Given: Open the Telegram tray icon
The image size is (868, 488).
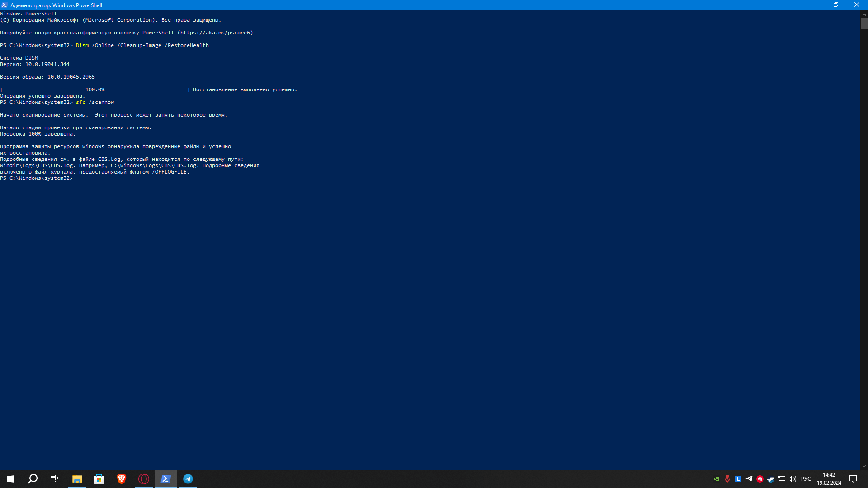Looking at the screenshot, I should point(749,479).
